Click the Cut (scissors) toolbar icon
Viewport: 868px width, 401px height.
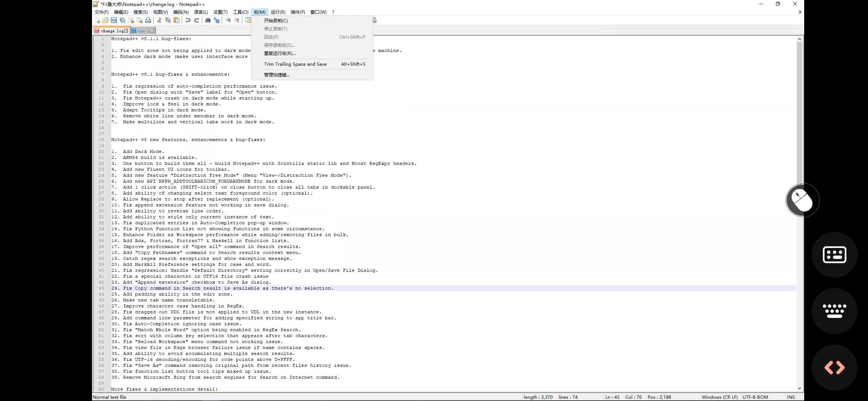[x=160, y=20]
